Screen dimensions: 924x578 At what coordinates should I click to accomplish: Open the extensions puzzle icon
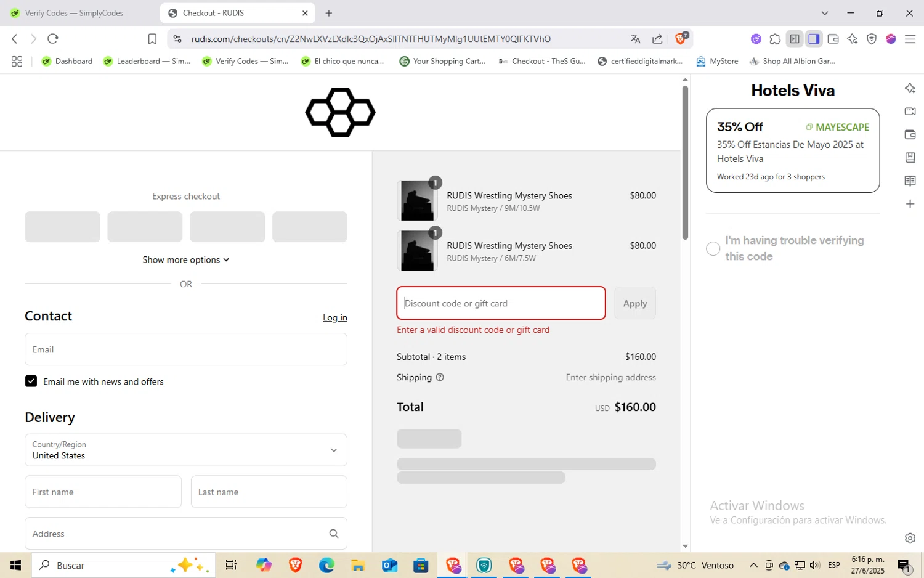click(x=775, y=39)
